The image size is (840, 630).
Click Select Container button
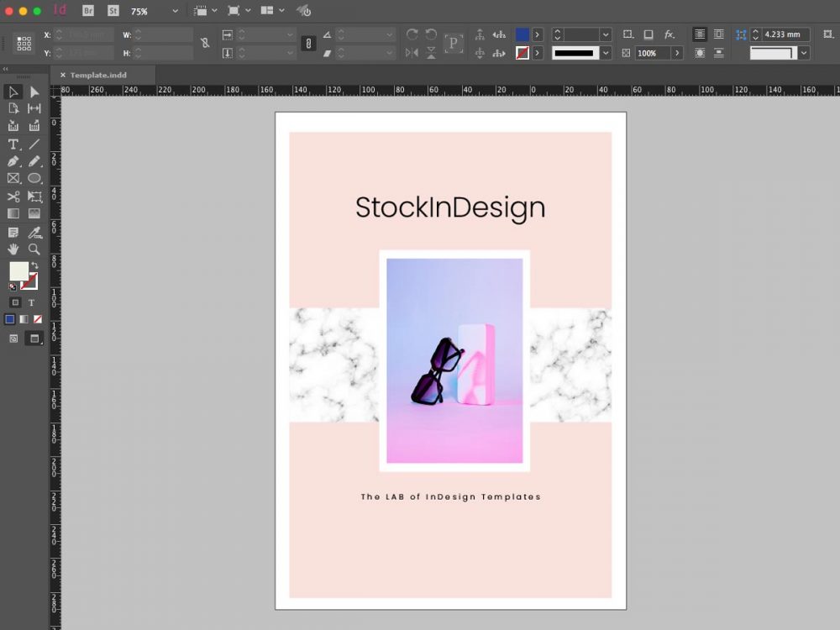(480, 34)
